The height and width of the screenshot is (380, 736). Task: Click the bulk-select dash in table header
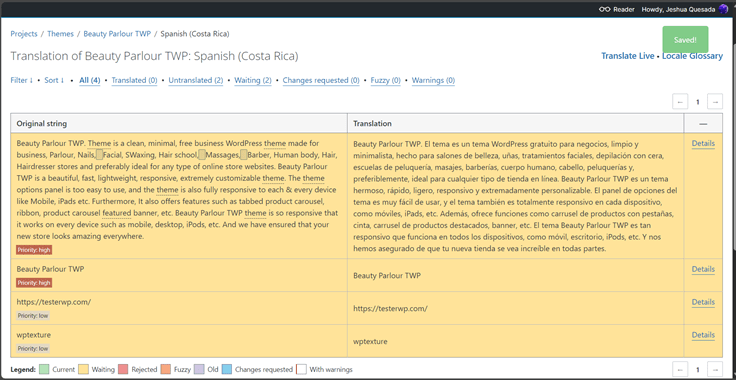[x=703, y=124]
